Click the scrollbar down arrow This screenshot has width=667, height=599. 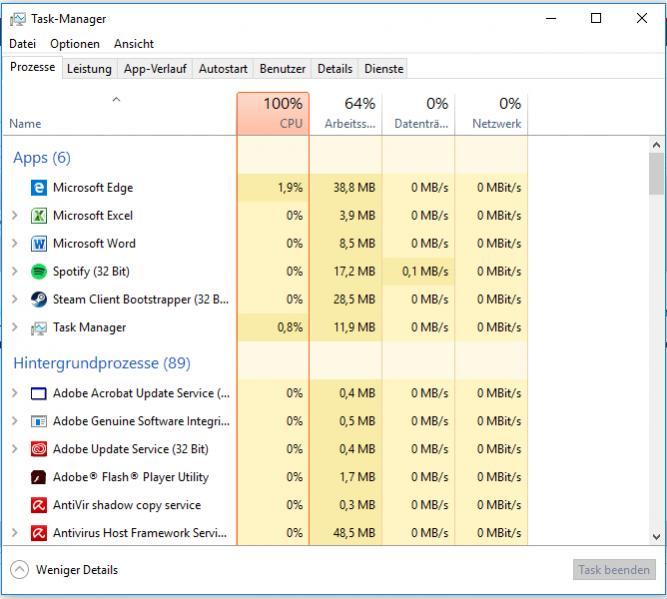656,536
